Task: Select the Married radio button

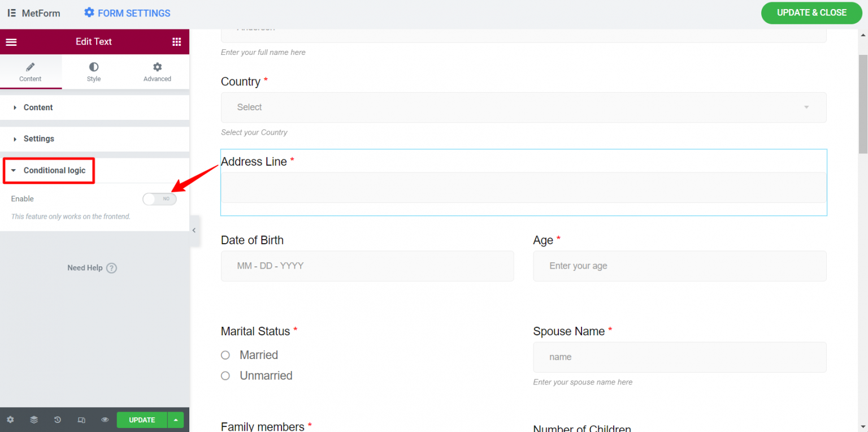Action: [225, 355]
